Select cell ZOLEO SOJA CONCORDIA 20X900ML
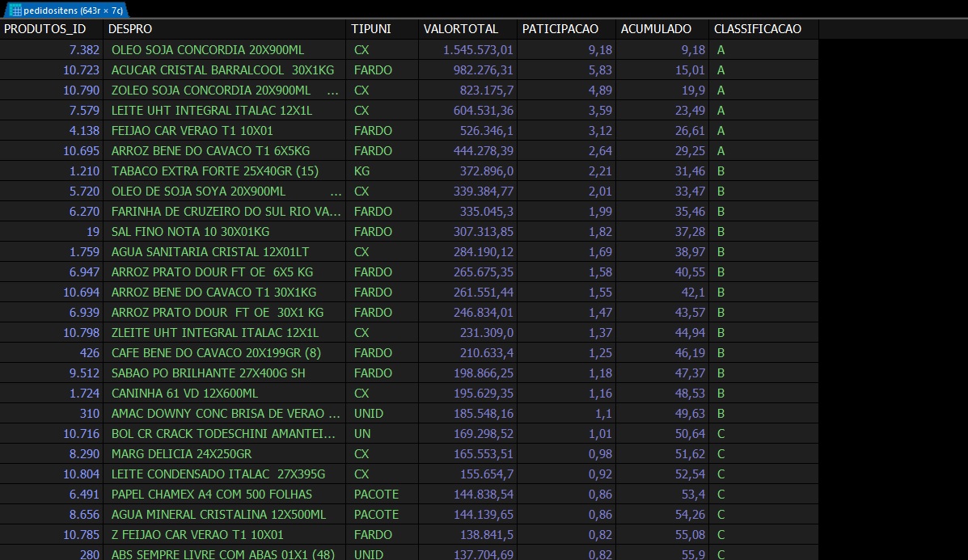968x560 pixels. pos(225,91)
